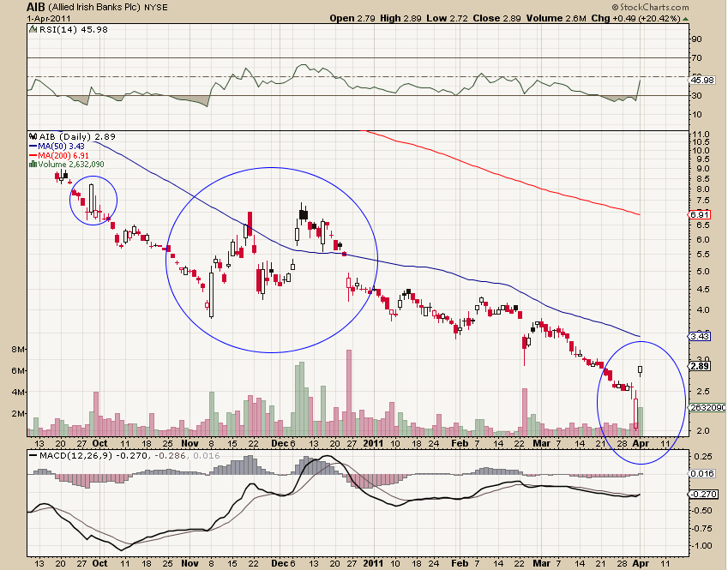The image size is (728, 570).
Task: Click the 0.016 MACD histogram axis tag
Action: (702, 474)
